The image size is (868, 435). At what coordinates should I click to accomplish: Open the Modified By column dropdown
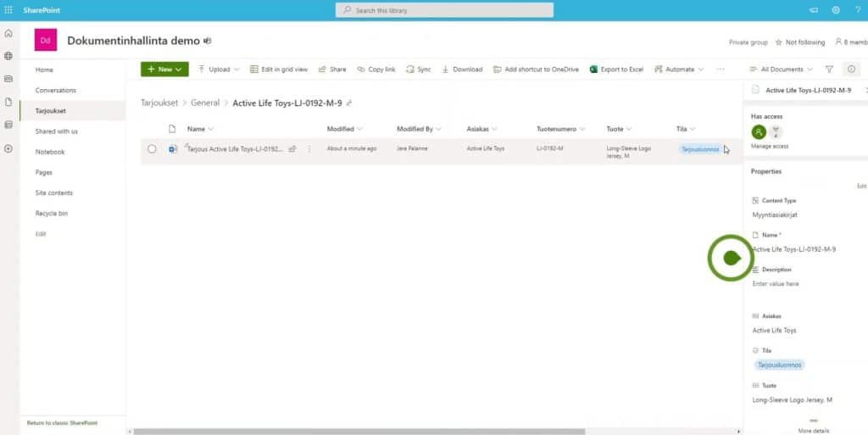tap(419, 129)
